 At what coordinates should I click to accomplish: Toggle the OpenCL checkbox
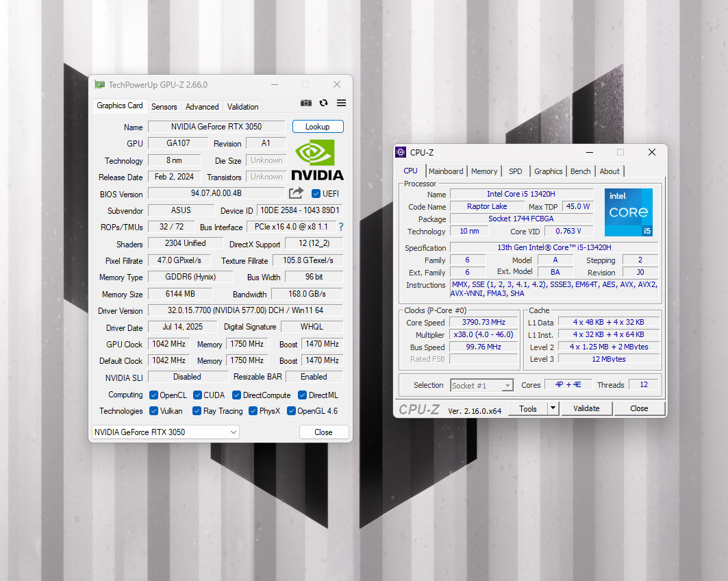coord(153,395)
